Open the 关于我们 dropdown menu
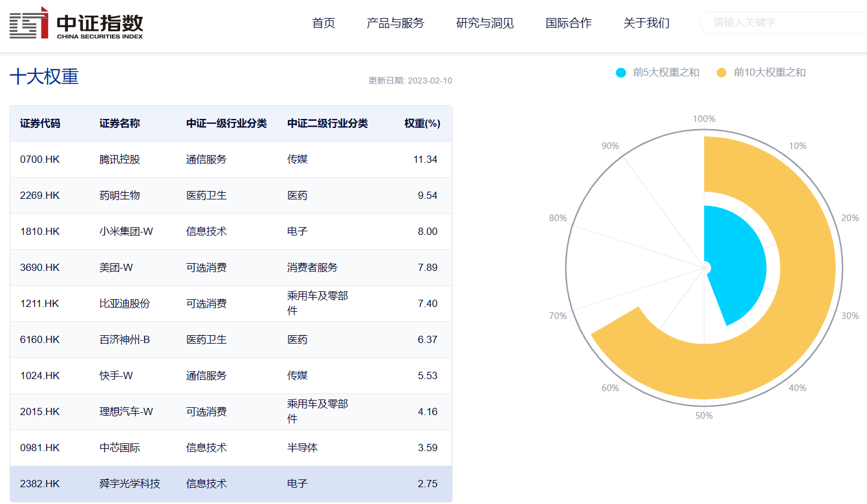This screenshot has width=867, height=504. coord(646,23)
